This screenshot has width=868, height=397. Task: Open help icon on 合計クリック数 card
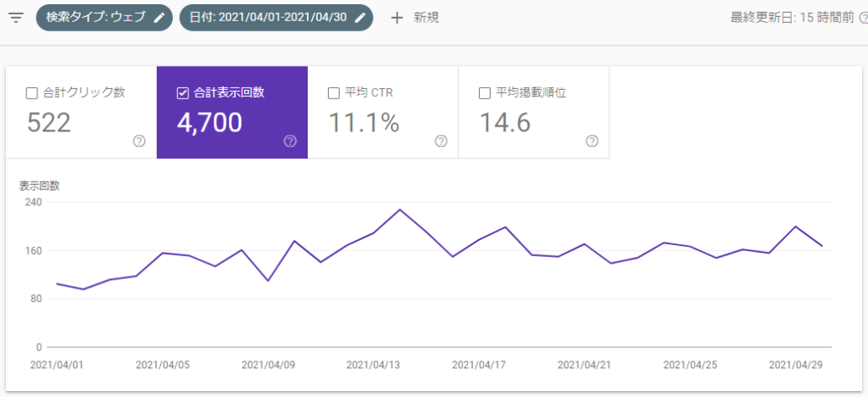(139, 141)
